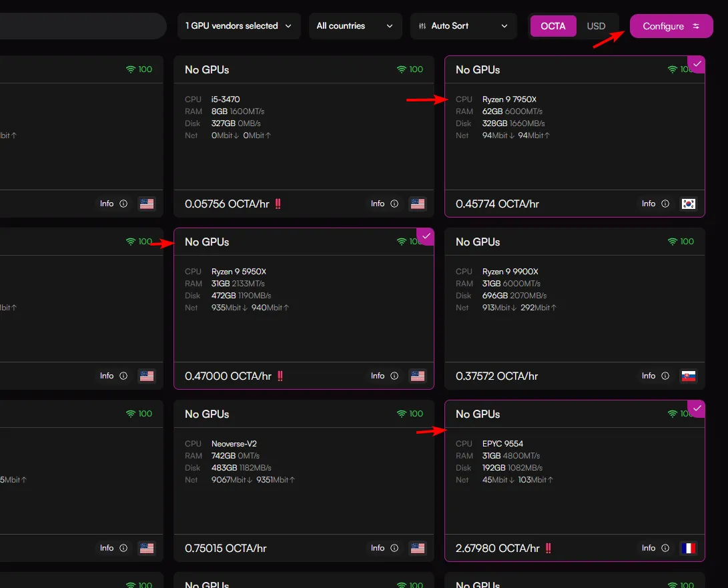Click the wifi signal icon on i5-3470 card
This screenshot has height=588, width=728.
tap(402, 69)
